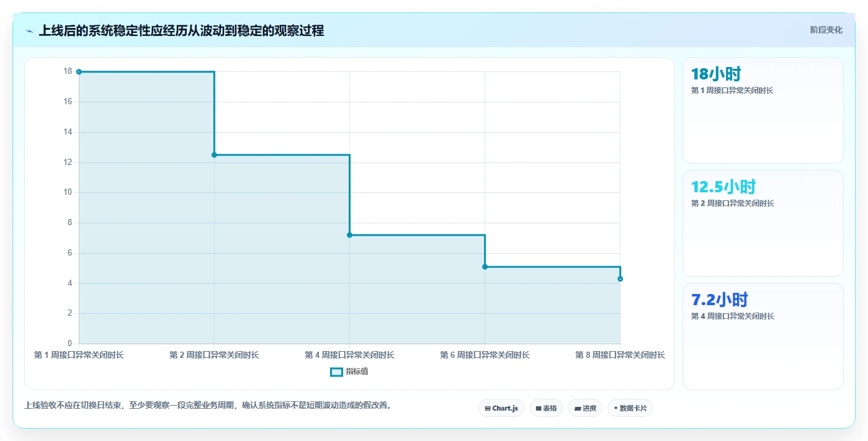Click the 第 6 周 data point on chart
Screen dimensions: 868x441
point(485,267)
